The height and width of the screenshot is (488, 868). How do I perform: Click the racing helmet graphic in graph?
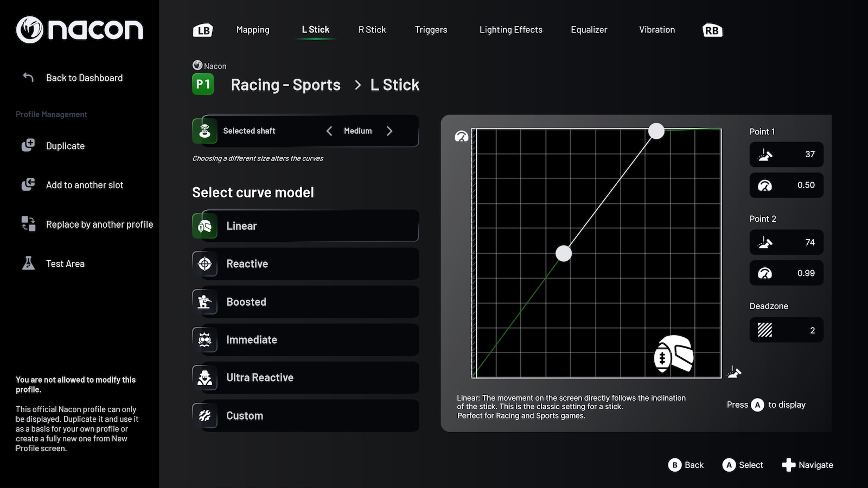pyautogui.click(x=674, y=354)
